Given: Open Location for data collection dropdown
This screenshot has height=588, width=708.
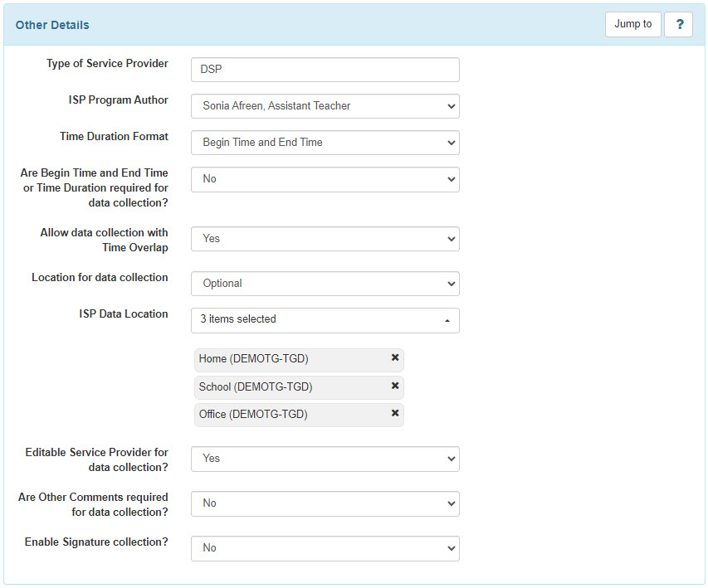Looking at the screenshot, I should pyautogui.click(x=325, y=284).
